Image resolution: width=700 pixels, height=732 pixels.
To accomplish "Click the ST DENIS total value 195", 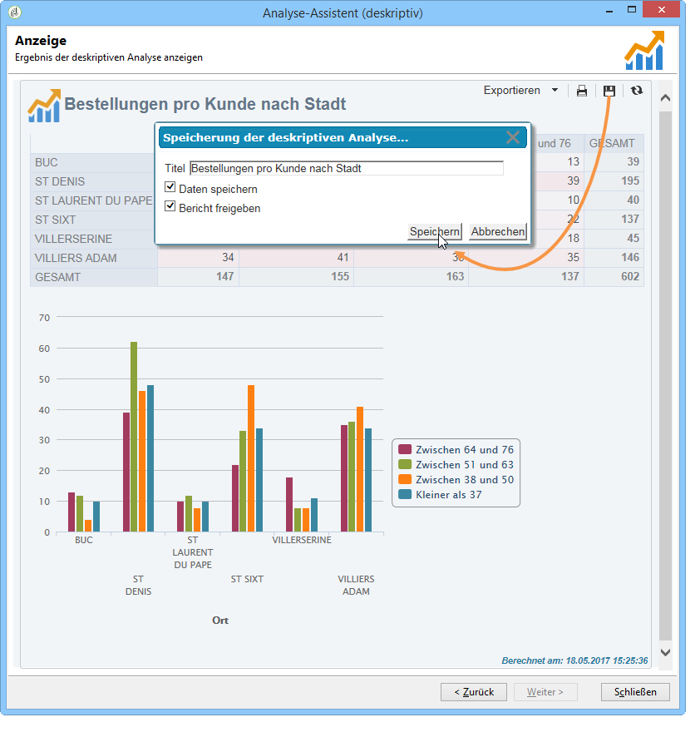I will (629, 181).
